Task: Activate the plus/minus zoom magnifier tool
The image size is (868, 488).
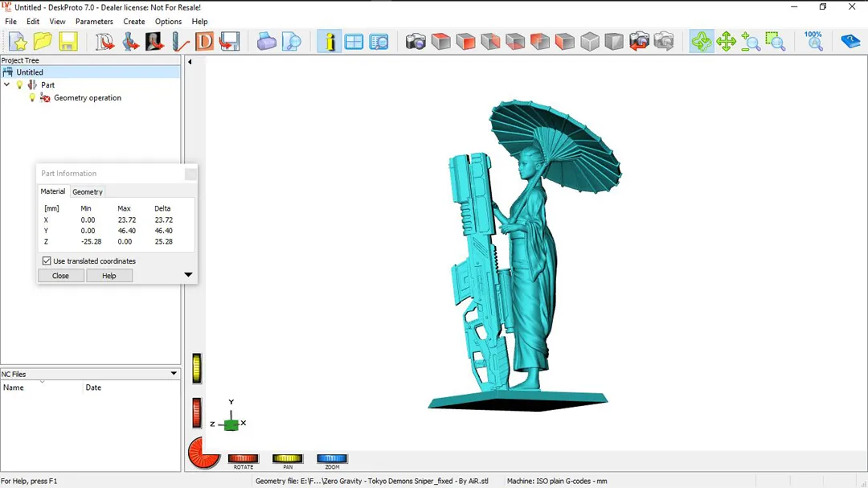Action: click(751, 42)
